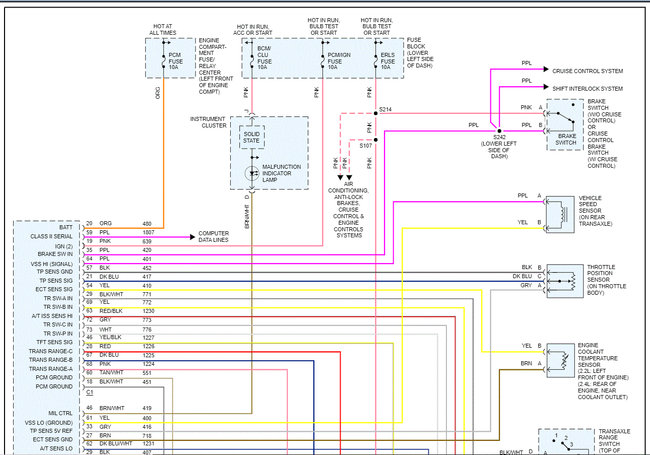Click the C1 connector label
This screenshot has width=650, height=455.
click(x=90, y=392)
